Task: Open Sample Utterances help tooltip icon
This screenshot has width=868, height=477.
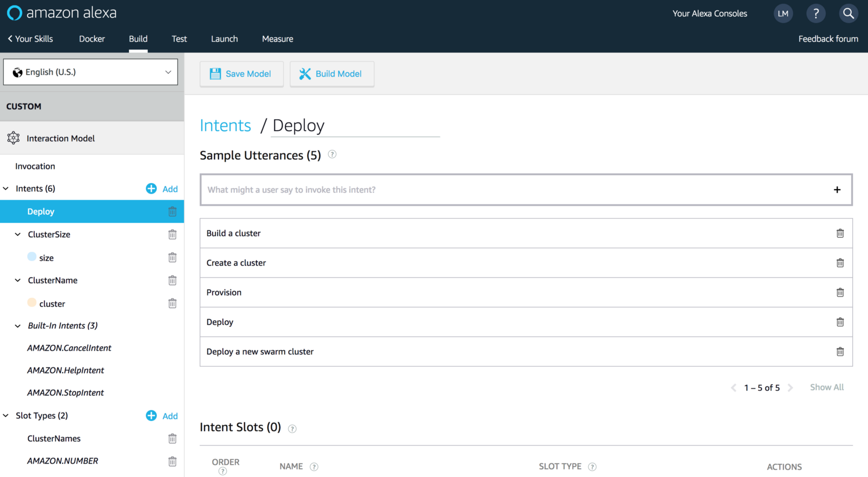Action: tap(333, 154)
